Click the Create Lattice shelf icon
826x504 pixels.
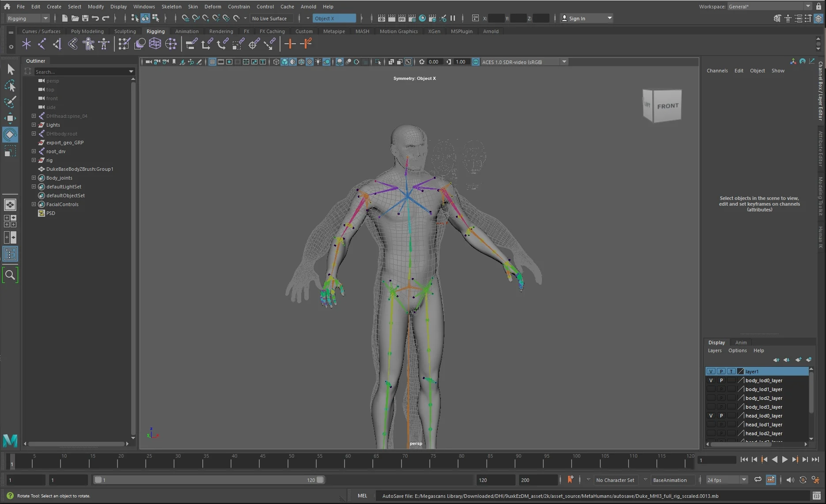coord(155,44)
